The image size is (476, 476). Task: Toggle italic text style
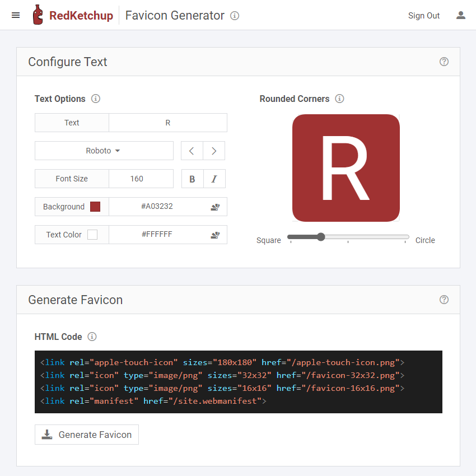(214, 179)
